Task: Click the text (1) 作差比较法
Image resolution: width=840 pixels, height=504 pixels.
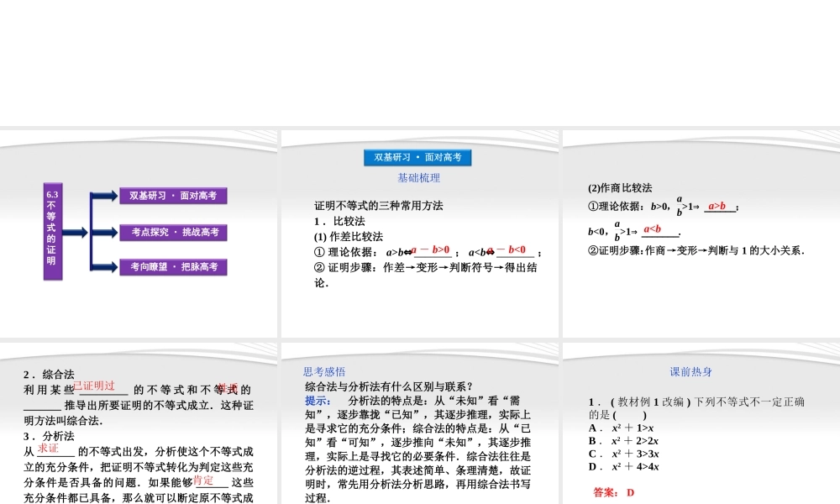Action: (x=349, y=237)
